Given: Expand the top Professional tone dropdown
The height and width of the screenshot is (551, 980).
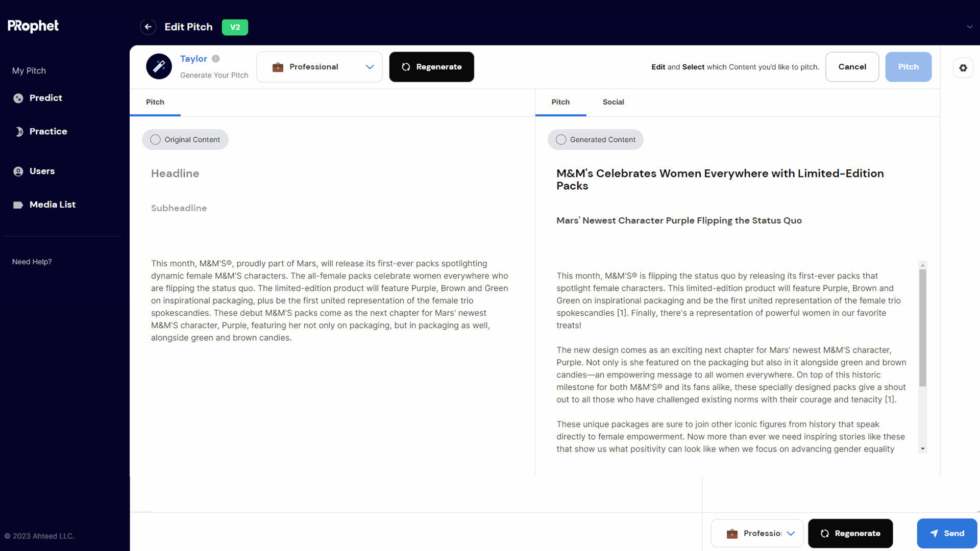Looking at the screenshot, I should click(320, 67).
